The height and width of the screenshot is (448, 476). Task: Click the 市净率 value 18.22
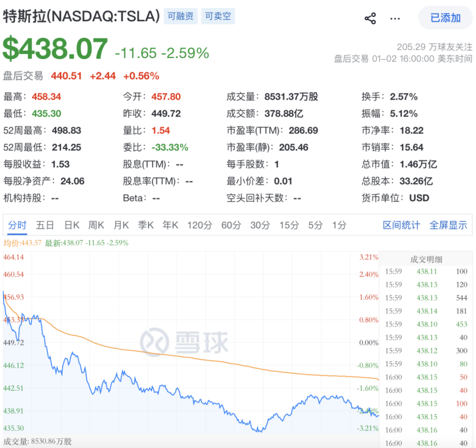pyautogui.click(x=412, y=130)
